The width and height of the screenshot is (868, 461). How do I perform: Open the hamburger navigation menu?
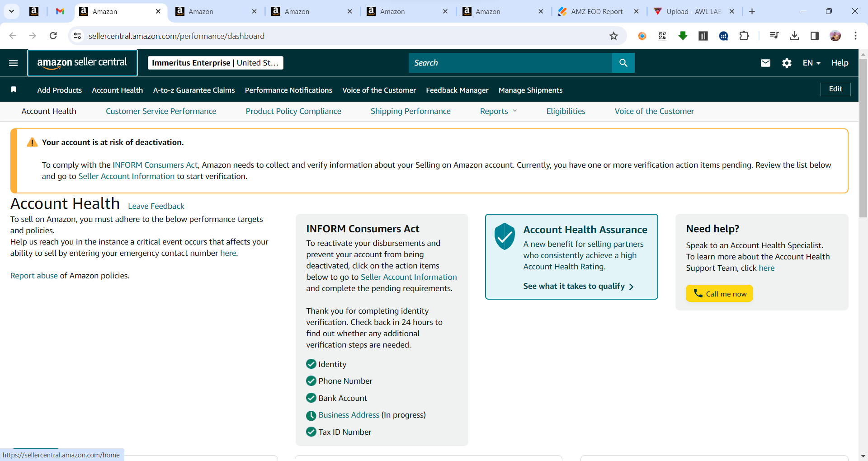coord(14,63)
